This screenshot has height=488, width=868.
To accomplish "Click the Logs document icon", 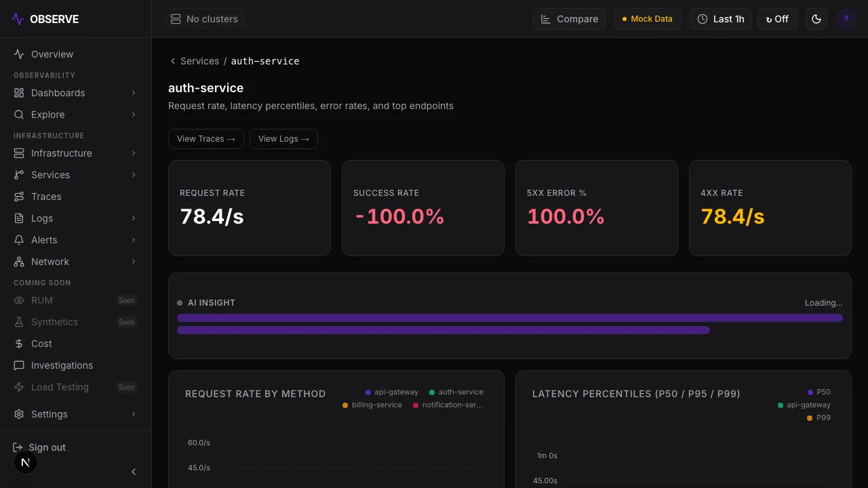I will click(19, 218).
